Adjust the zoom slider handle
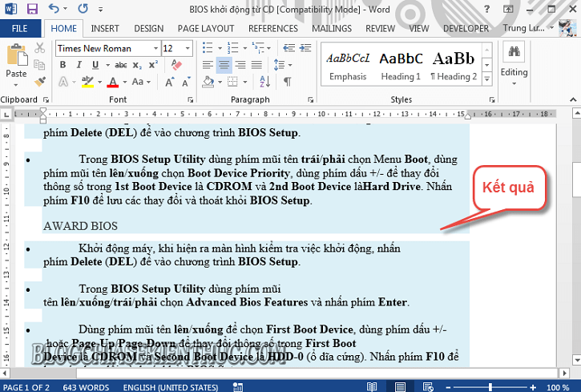Screen dimensions: 581x392 pyautogui.click(x=490, y=387)
